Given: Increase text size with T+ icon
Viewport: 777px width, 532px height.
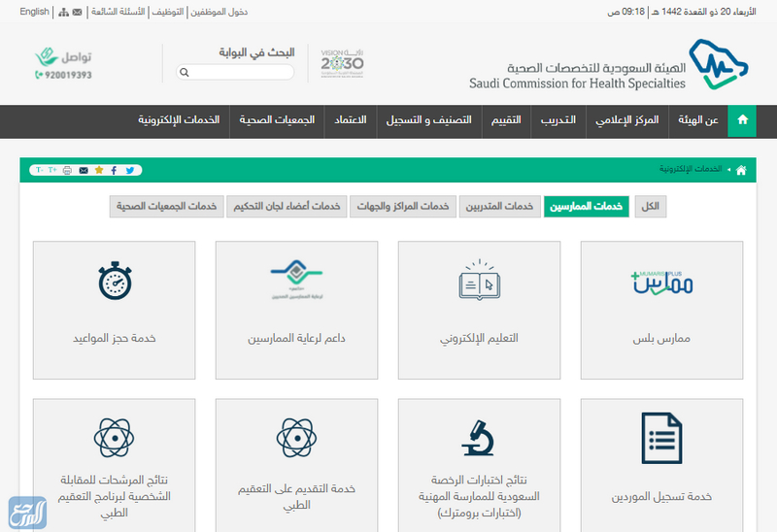Looking at the screenshot, I should click(x=52, y=170).
